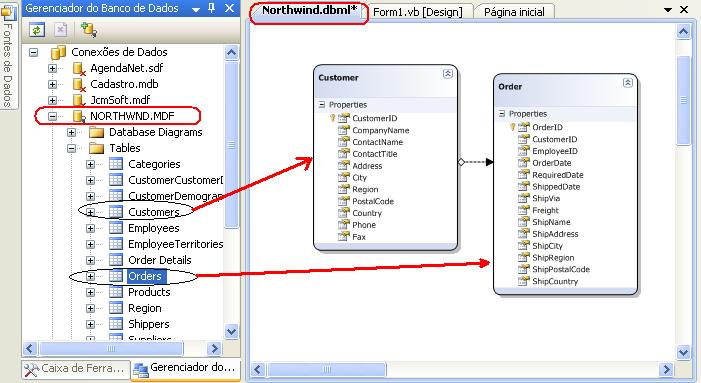Click the Products table icon

[x=116, y=292]
